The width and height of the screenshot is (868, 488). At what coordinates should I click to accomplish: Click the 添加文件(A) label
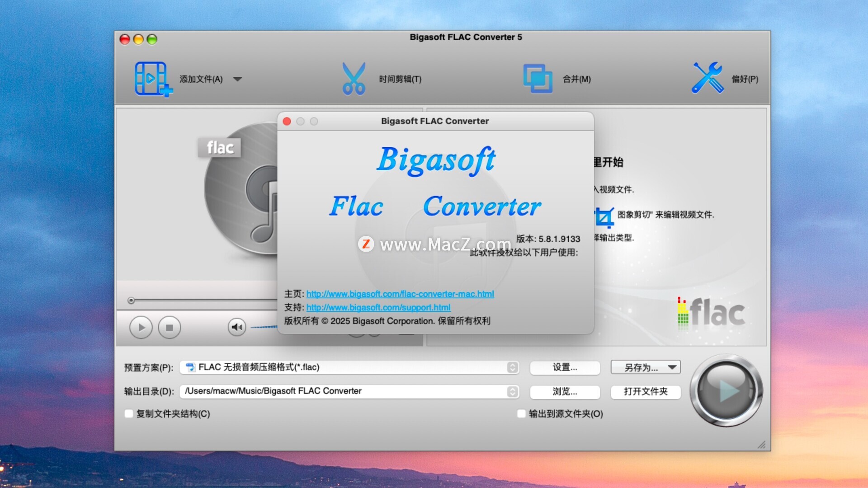click(201, 79)
